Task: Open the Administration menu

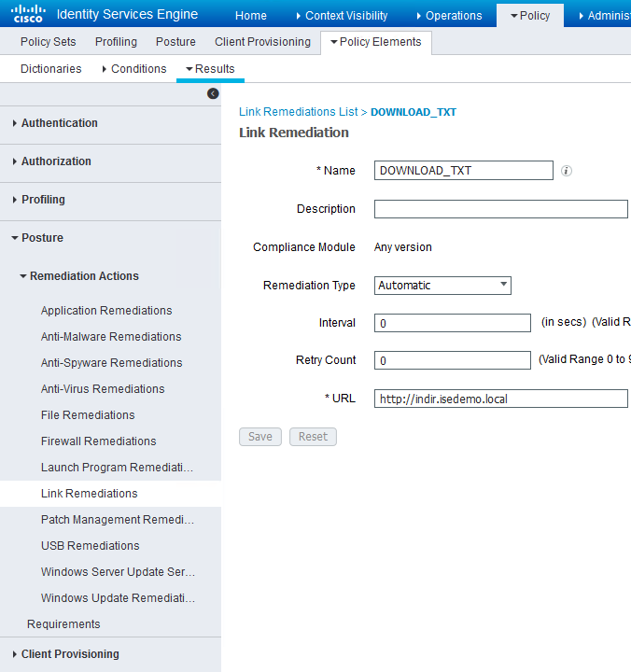Action: 605,16
